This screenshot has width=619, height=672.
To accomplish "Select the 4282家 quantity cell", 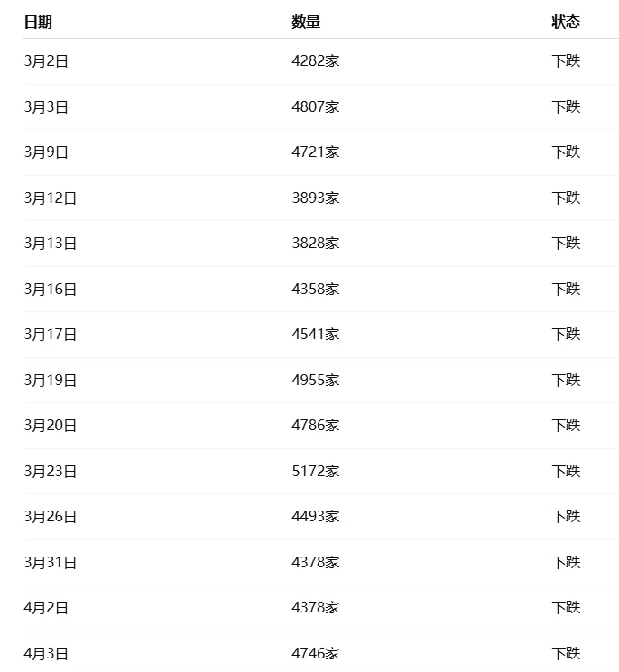I will [x=315, y=61].
